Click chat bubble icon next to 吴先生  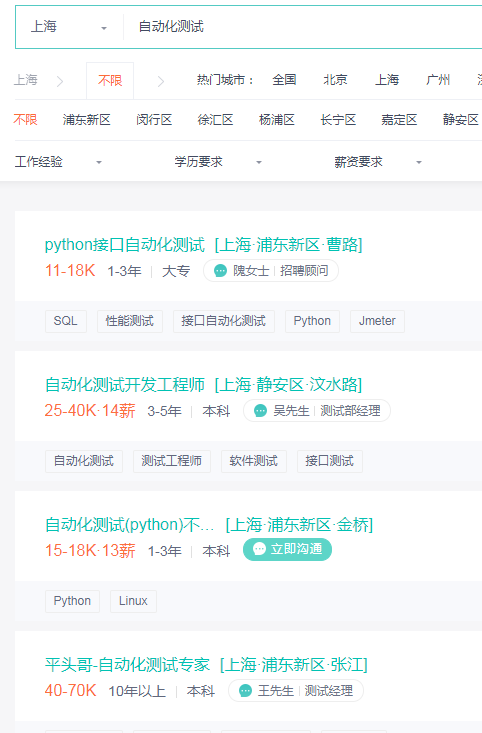tap(260, 411)
